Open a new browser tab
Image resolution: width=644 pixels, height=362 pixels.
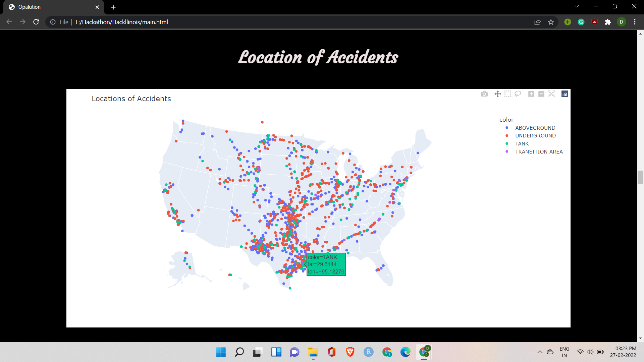coord(113,7)
